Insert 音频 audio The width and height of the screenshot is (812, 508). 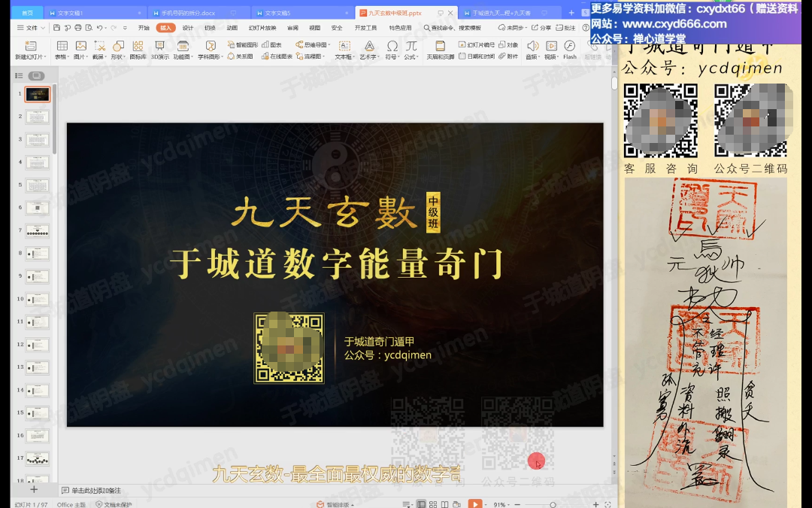point(532,50)
